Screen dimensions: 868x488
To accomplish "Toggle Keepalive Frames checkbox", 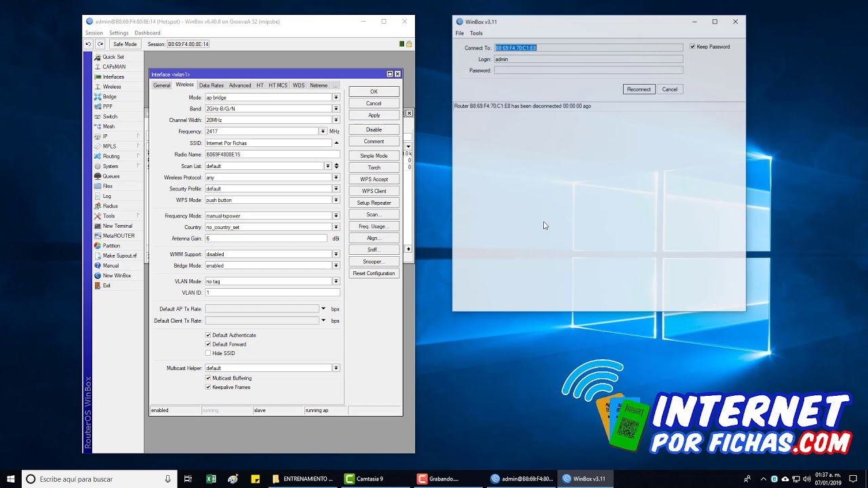I will (x=208, y=387).
